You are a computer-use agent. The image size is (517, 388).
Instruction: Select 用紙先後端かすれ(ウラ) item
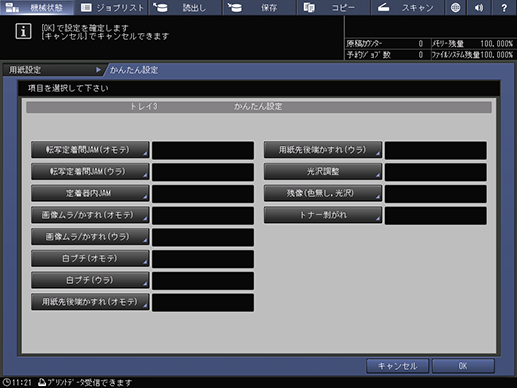(x=323, y=150)
